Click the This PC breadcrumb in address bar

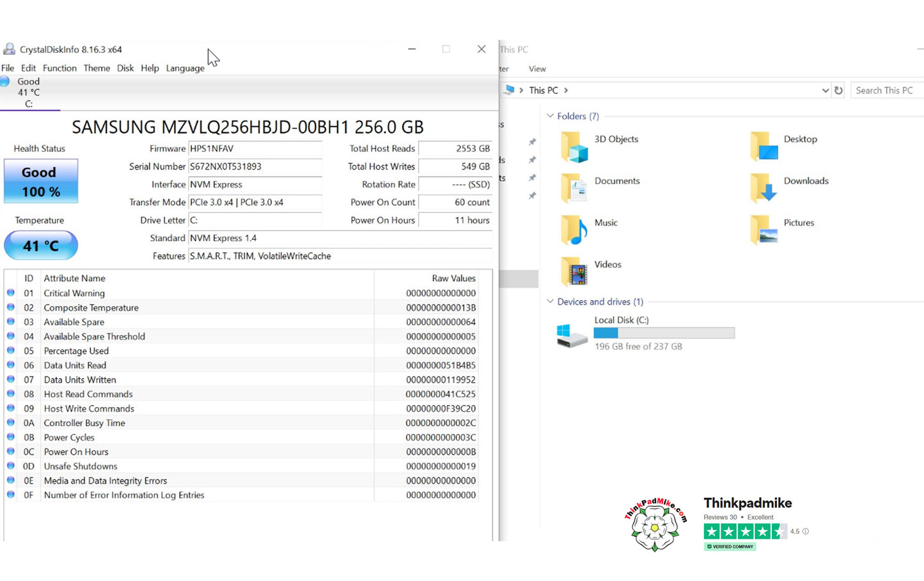pyautogui.click(x=544, y=90)
